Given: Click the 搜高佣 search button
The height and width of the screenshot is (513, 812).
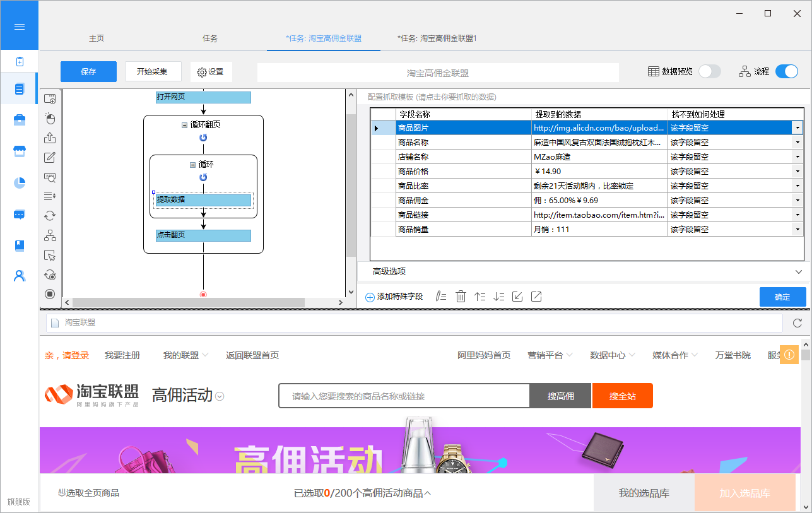Looking at the screenshot, I should pyautogui.click(x=560, y=396).
